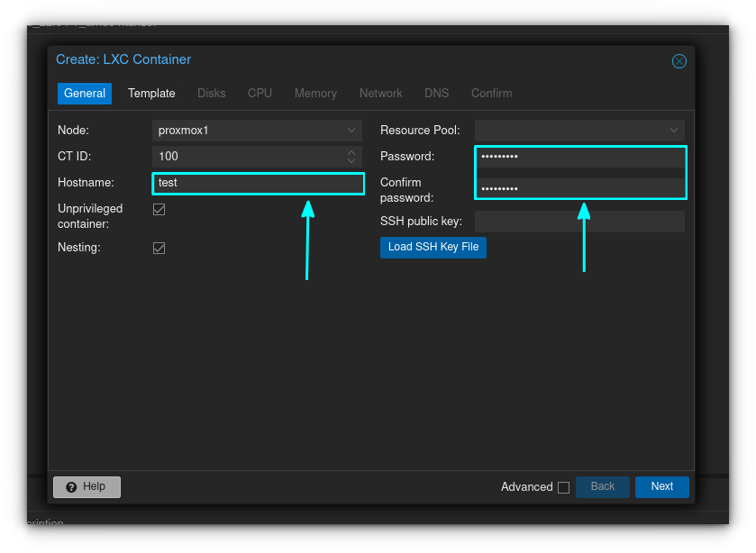Click the CT ID down stepper arrow

[351, 159]
